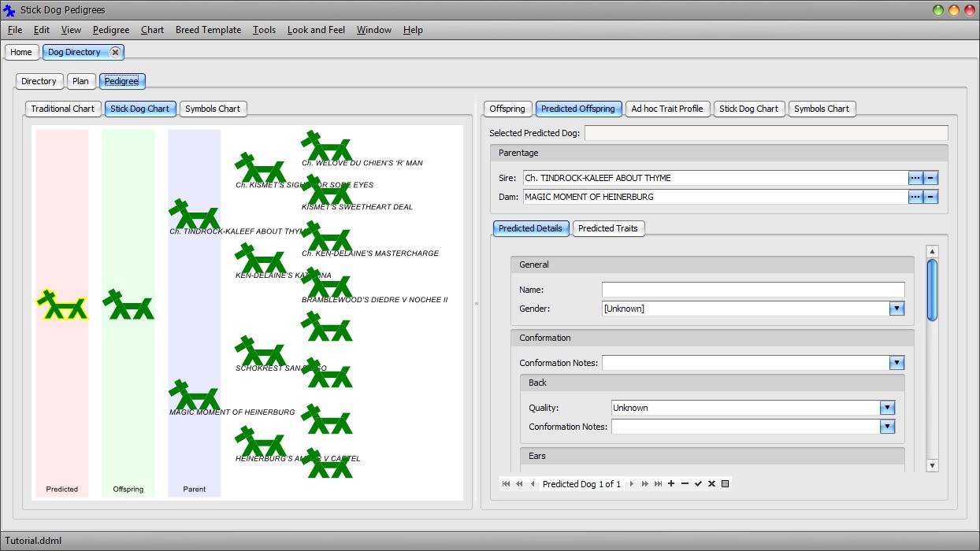Click the remove predicted dog minus icon

[x=685, y=484]
